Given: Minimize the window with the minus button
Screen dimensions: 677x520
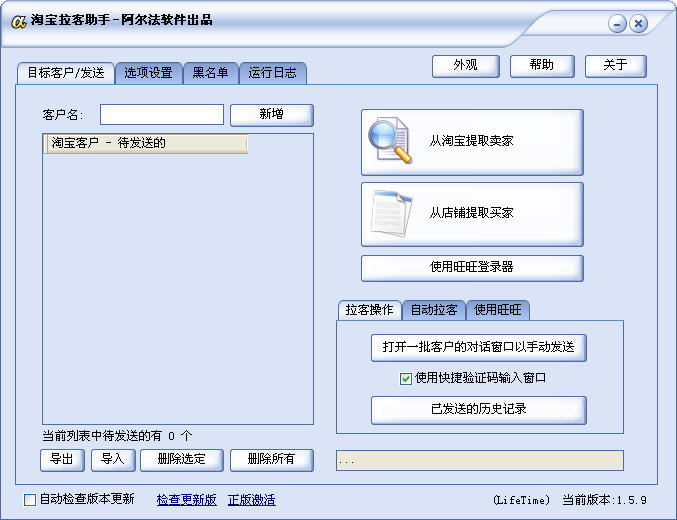Looking at the screenshot, I should click(x=617, y=24).
